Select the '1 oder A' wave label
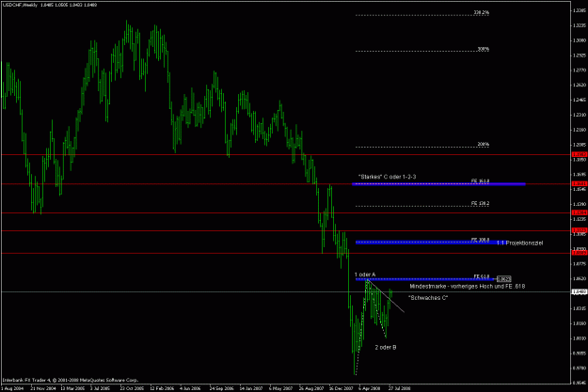Screen dimensions: 588x392 point(365,274)
